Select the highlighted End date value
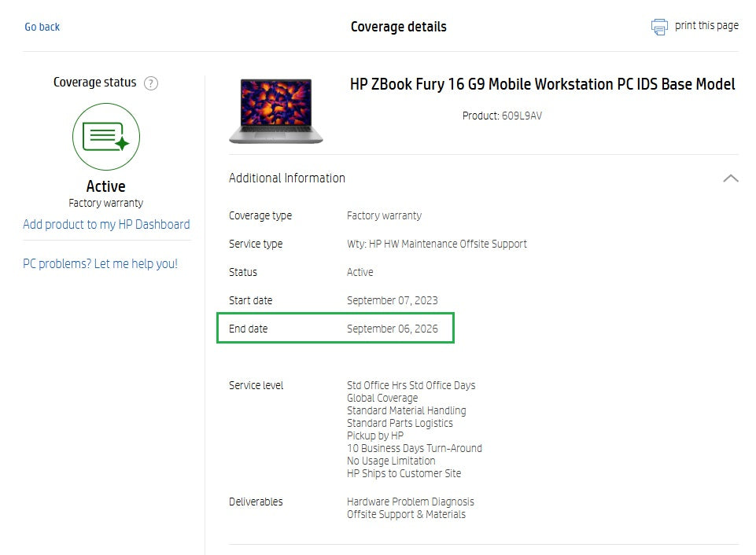This screenshot has width=756, height=555. coord(393,329)
